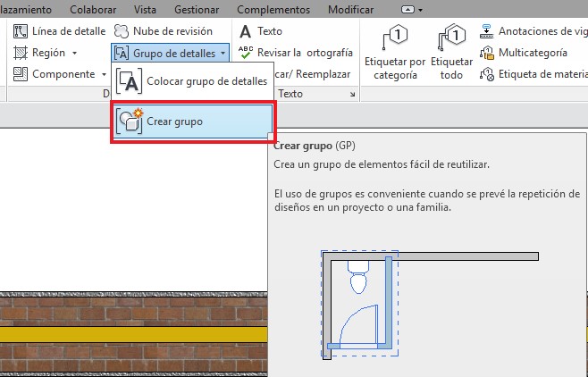Click Etiquetar por categoría
The height and width of the screenshot is (377, 588).
(396, 52)
